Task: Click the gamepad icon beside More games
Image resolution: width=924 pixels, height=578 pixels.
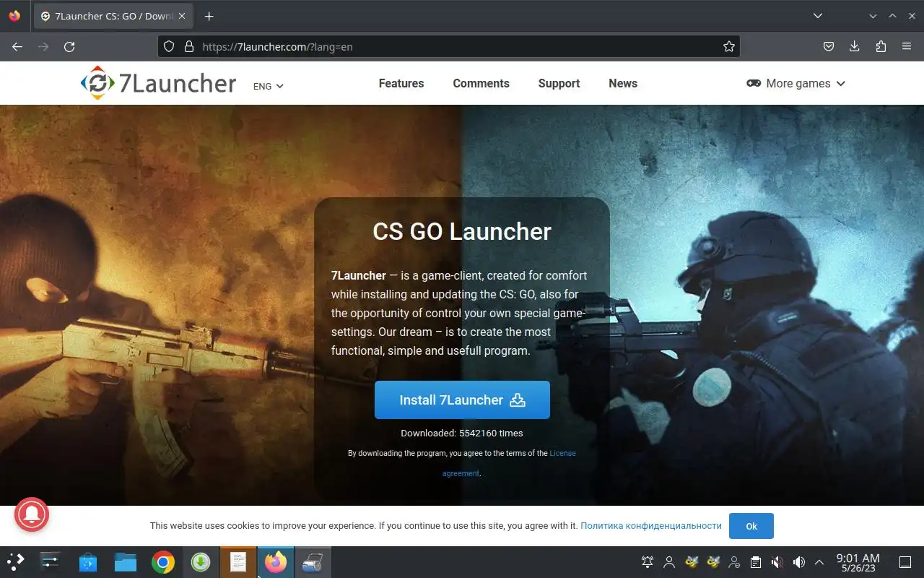Action: click(754, 83)
